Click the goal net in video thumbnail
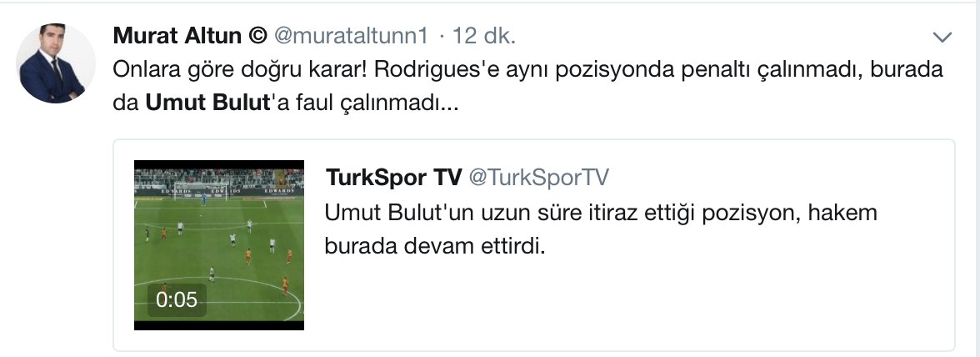 point(201,191)
